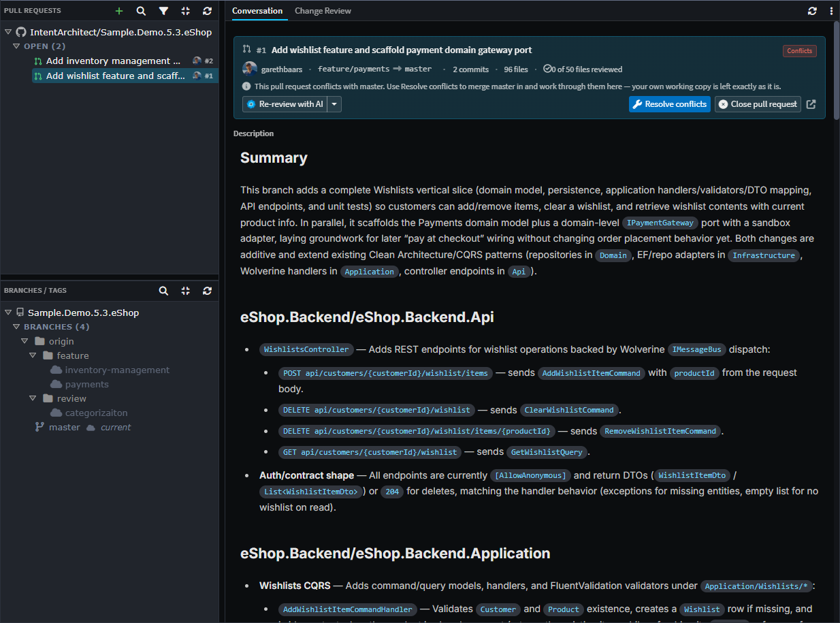Refresh the conversation view
Image resolution: width=840 pixels, height=623 pixels.
[812, 11]
